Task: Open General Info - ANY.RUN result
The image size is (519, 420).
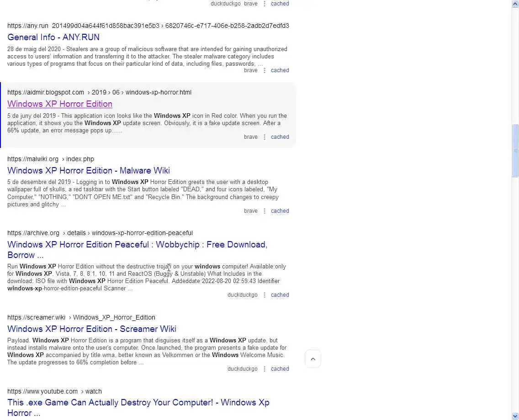Action: pyautogui.click(x=53, y=37)
